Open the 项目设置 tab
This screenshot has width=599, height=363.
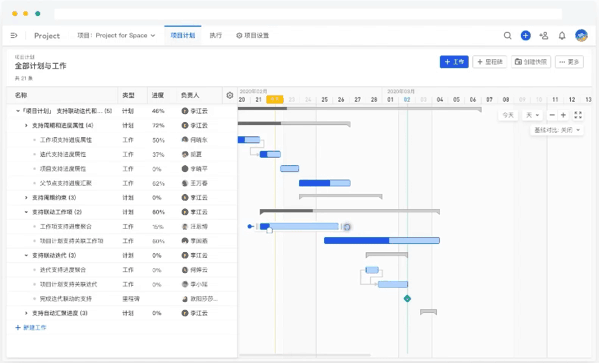point(253,36)
